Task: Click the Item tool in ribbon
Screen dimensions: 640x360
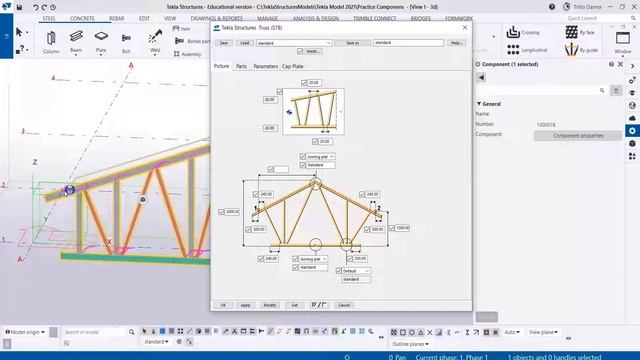Action: pyautogui.click(x=181, y=29)
